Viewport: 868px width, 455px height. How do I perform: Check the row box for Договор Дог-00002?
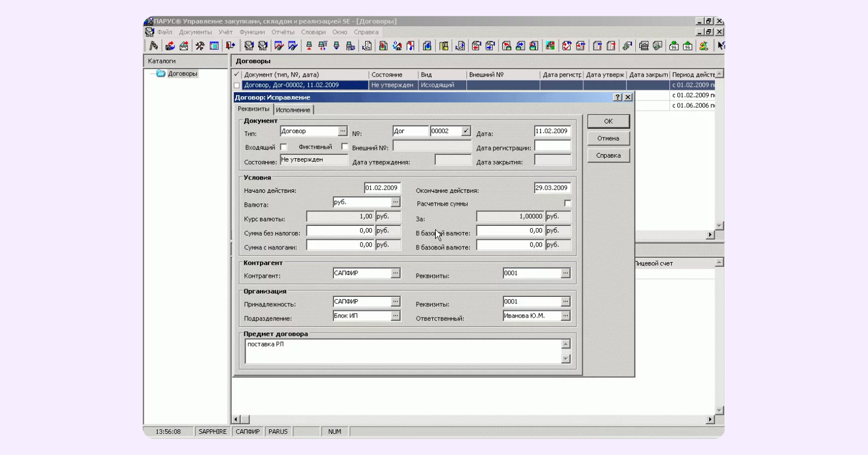pos(237,86)
